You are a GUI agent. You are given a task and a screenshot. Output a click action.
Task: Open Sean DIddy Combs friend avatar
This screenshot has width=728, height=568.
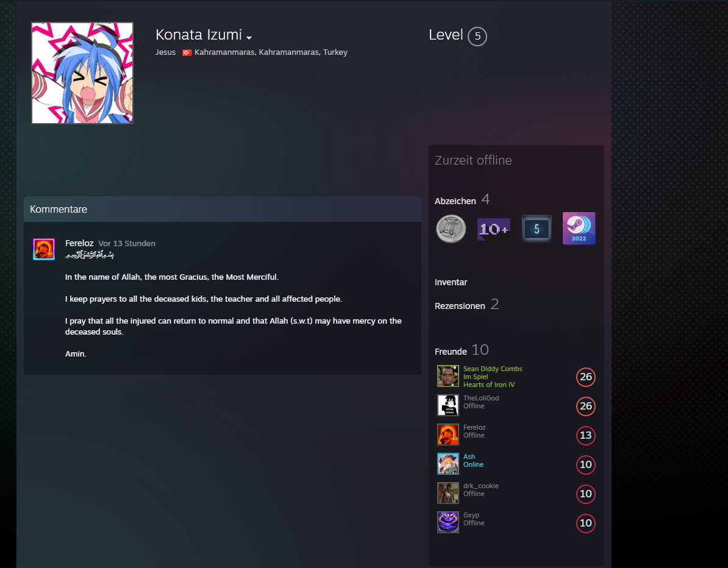[x=448, y=376]
